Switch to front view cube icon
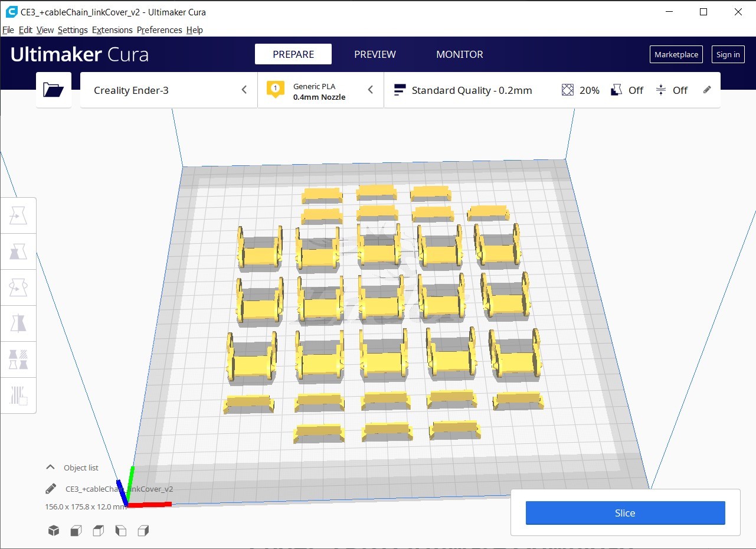 (76, 531)
